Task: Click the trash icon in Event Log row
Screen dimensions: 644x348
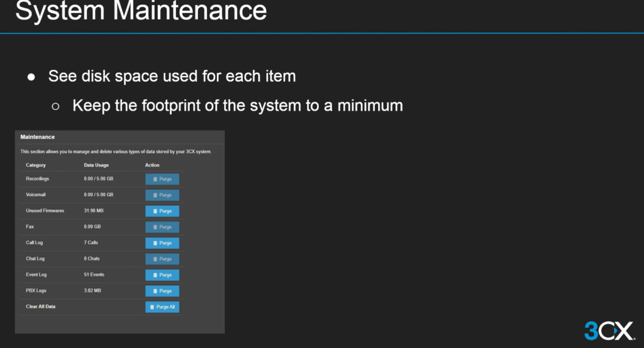Action: coord(155,275)
